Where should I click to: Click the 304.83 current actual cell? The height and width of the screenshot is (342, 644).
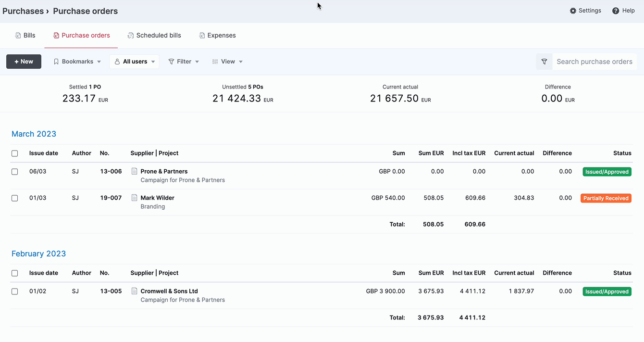[523, 198]
